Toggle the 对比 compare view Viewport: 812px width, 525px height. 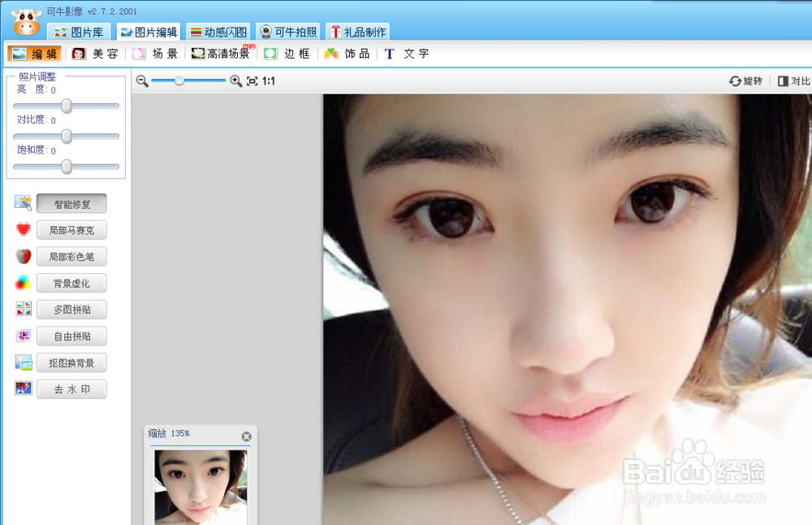coord(794,80)
